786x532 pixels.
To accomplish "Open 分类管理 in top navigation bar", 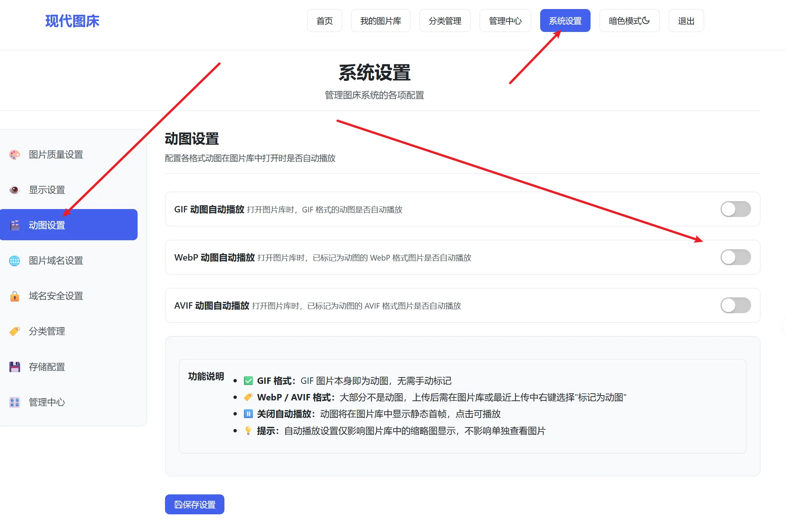I will pos(445,21).
